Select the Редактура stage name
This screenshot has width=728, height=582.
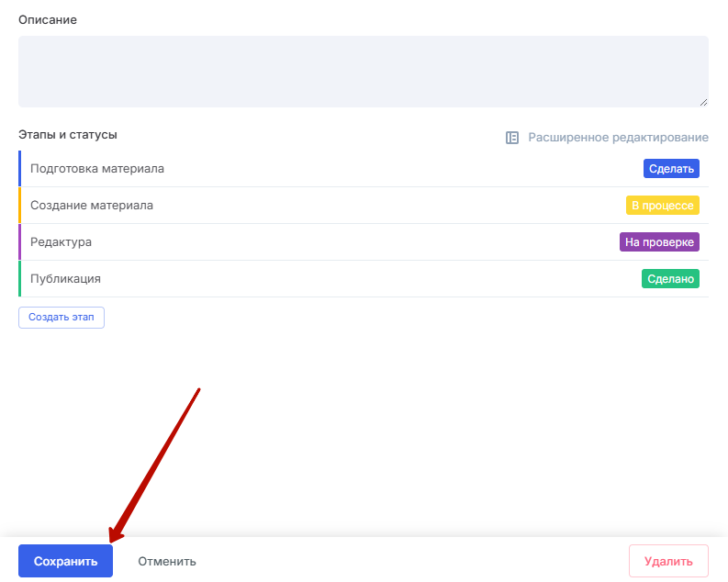(x=62, y=242)
